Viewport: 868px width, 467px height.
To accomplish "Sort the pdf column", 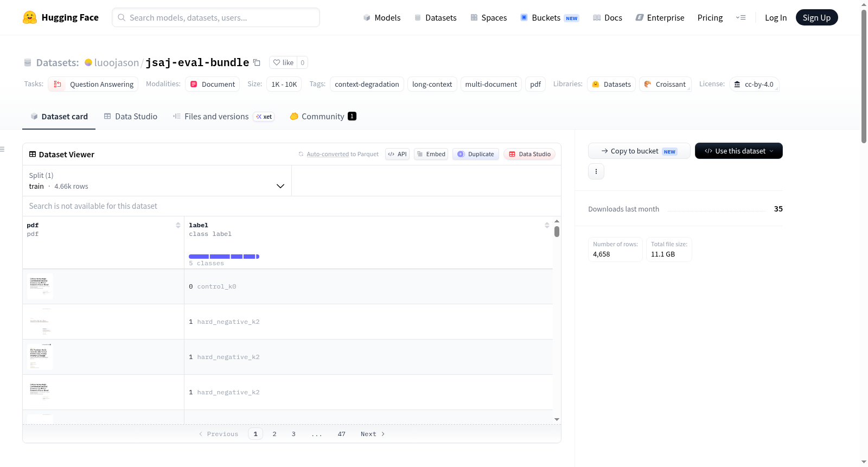I will pyautogui.click(x=178, y=225).
